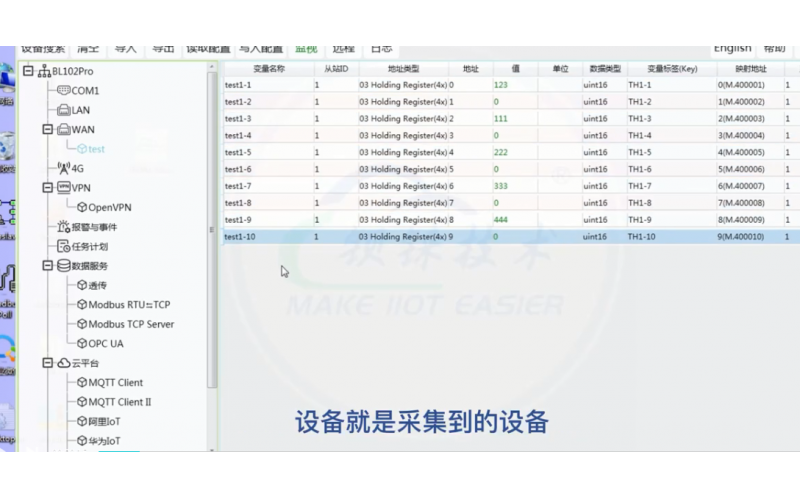
Task: Collapse the VPN tree branch
Action: click(47, 187)
